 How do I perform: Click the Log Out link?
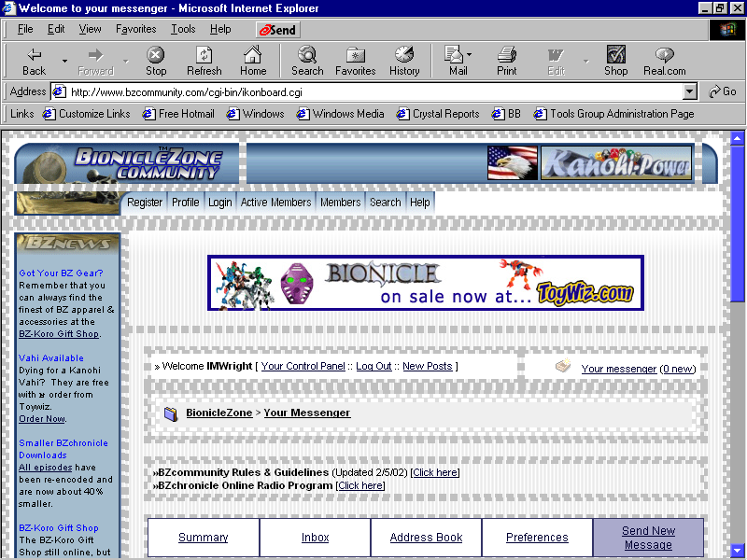(373, 366)
